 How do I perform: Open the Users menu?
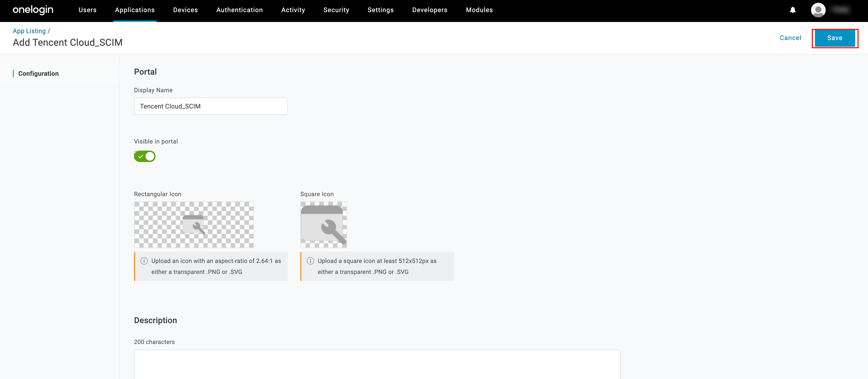tap(87, 10)
